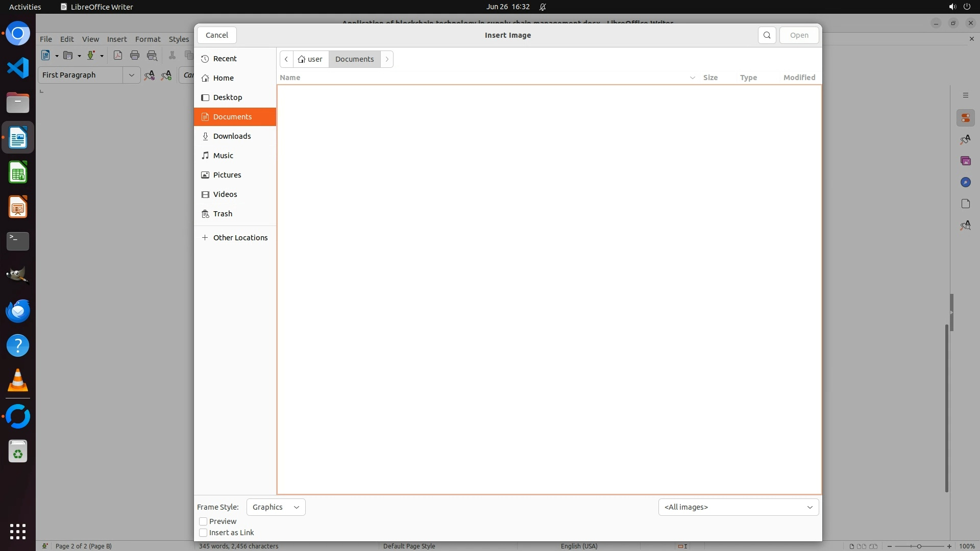The image size is (980, 551).
Task: Open the Format menu
Action: [x=148, y=39]
